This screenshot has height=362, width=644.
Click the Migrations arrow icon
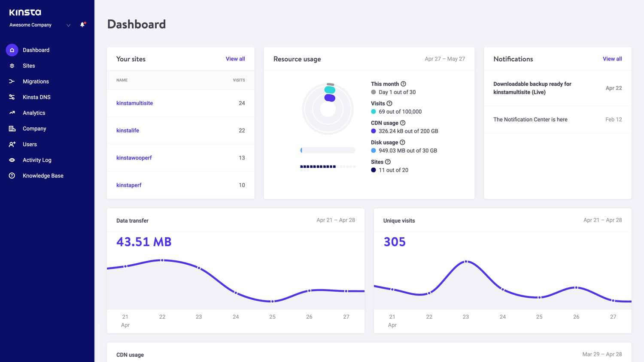pyautogui.click(x=12, y=81)
